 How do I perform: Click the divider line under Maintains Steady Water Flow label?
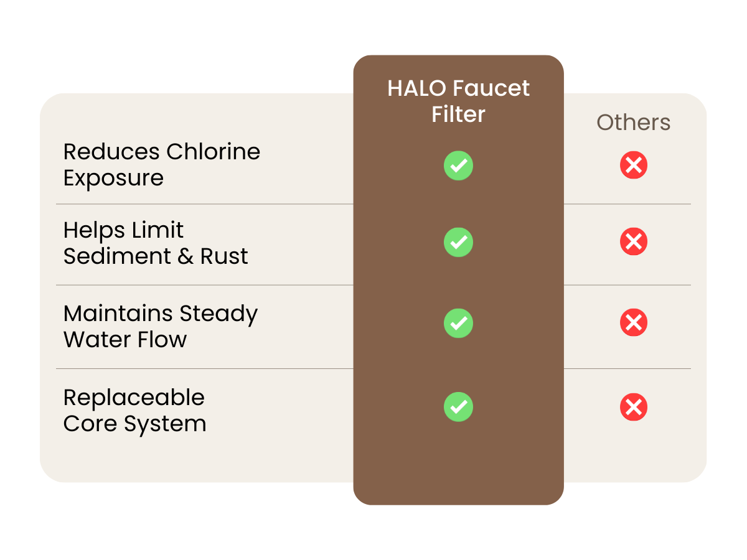(204, 369)
